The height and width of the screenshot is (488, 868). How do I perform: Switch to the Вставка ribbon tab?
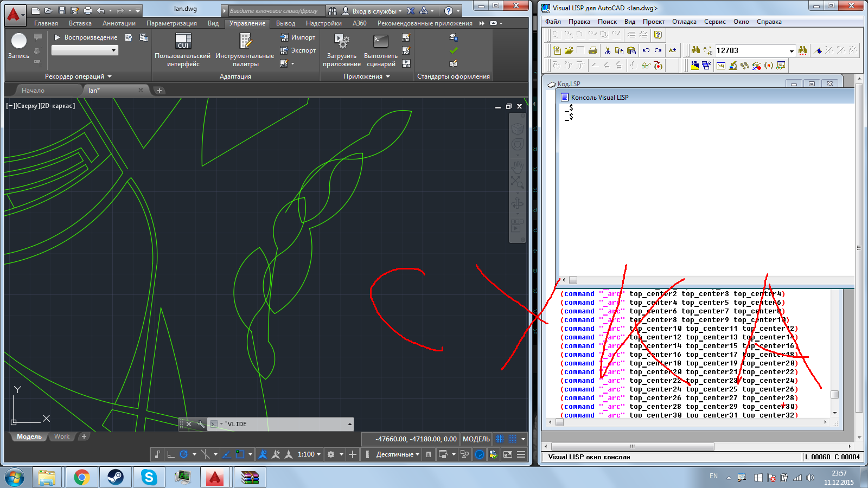80,23
